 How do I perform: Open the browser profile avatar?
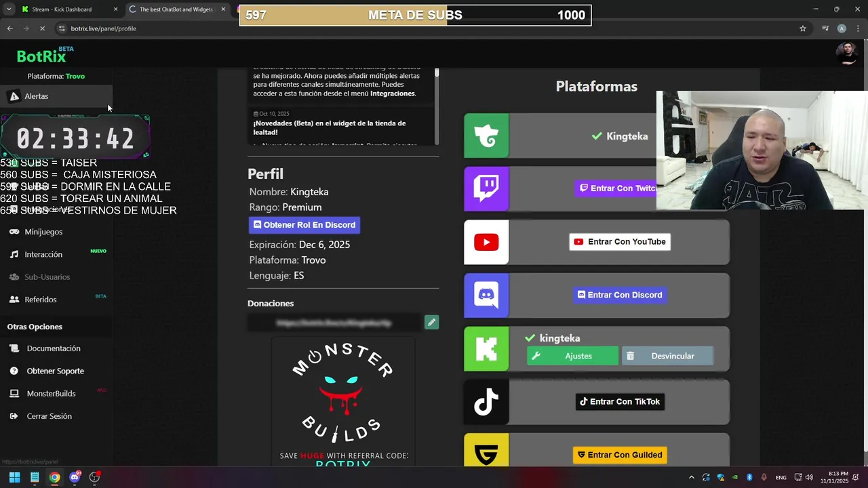(842, 28)
